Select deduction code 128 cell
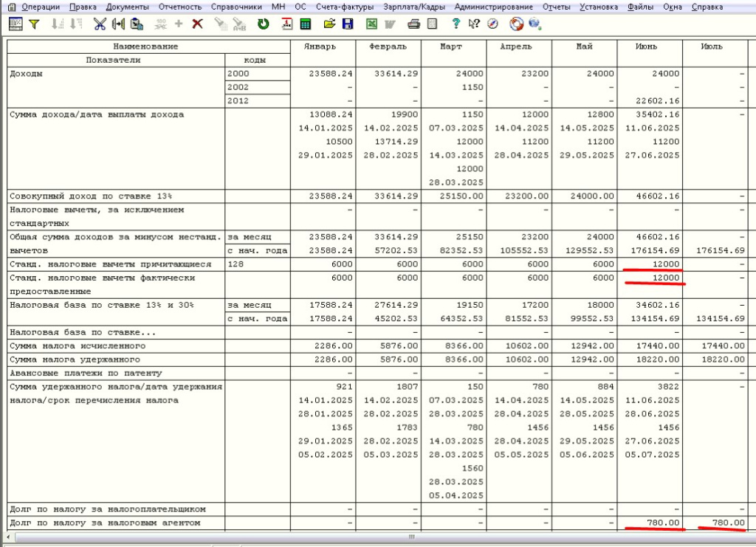Image resolution: width=756 pixels, height=547 pixels. (258, 264)
